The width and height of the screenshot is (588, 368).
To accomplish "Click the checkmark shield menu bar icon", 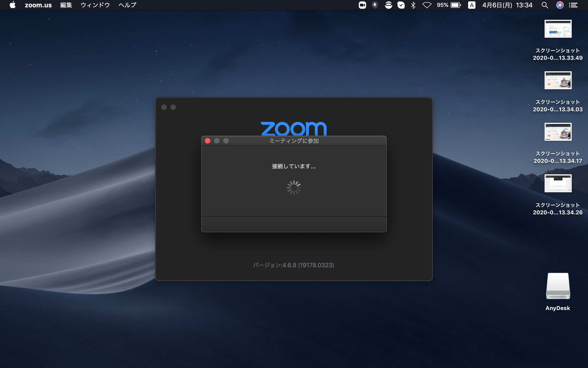I will tap(401, 5).
